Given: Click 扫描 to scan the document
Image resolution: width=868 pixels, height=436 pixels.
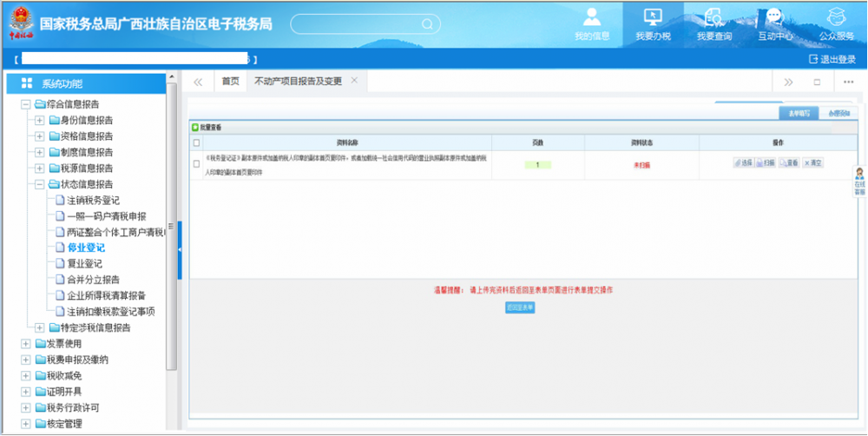Looking at the screenshot, I should (765, 163).
